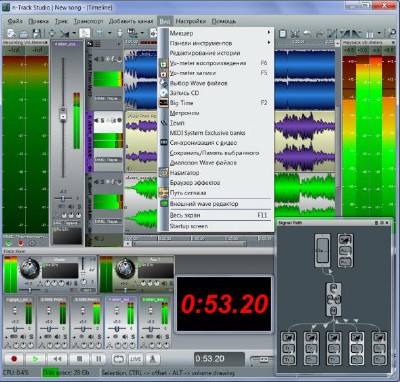
Task: Mute the purple timeline track
Action: (97, 120)
